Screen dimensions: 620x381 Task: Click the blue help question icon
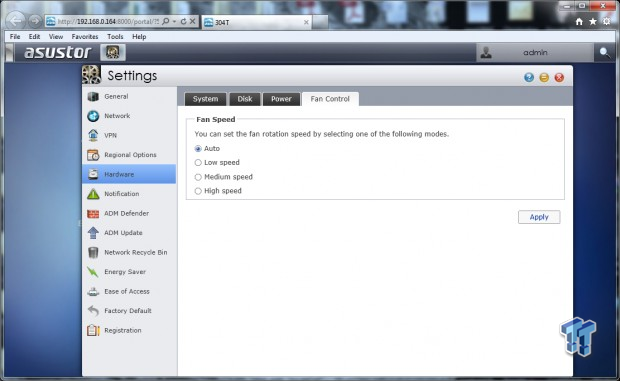coord(529,77)
